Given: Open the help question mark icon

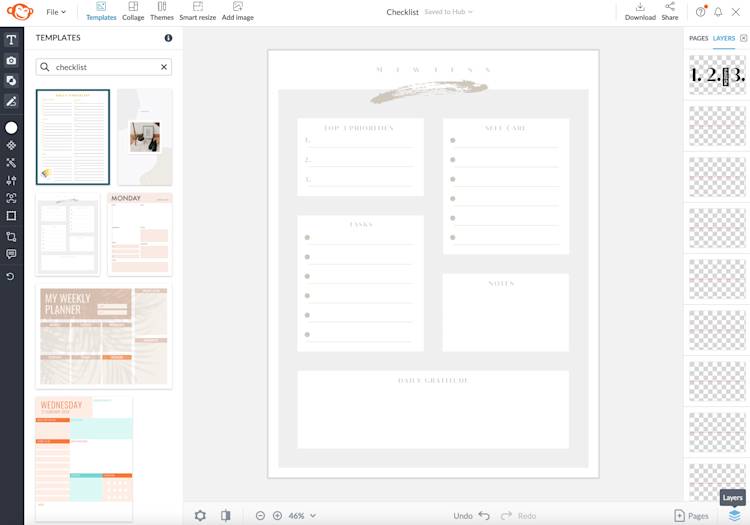Looking at the screenshot, I should coord(701,12).
